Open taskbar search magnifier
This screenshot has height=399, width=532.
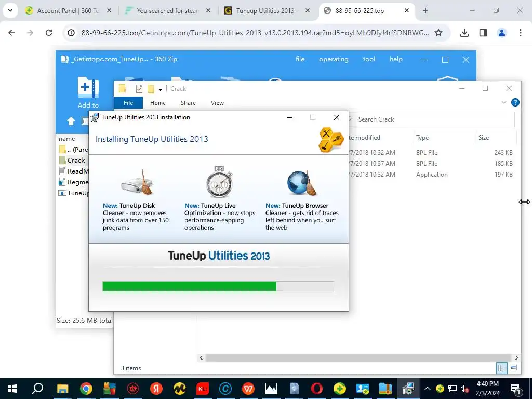point(37,389)
